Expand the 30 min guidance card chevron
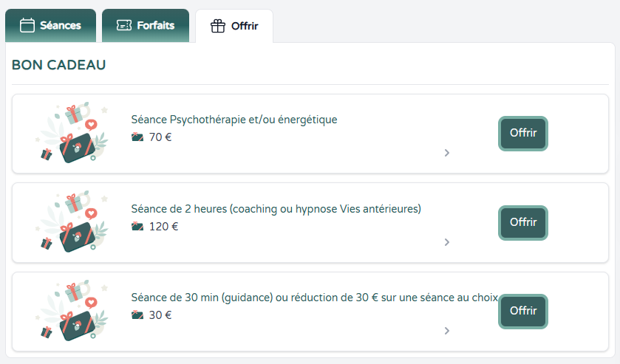 pyautogui.click(x=447, y=331)
